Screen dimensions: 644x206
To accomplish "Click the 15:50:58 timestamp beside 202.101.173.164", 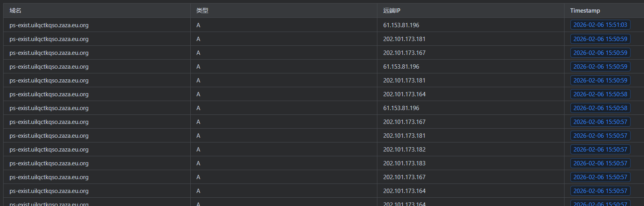I will point(600,94).
